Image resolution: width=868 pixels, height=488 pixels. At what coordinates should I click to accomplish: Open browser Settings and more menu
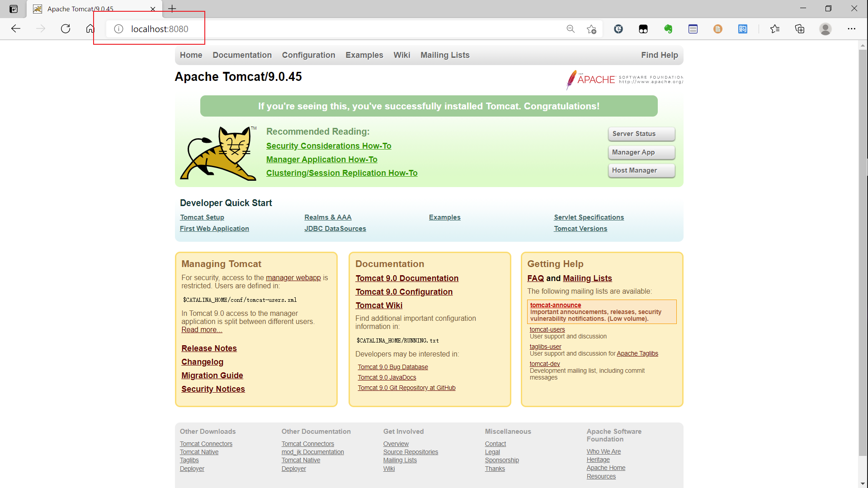[852, 29]
